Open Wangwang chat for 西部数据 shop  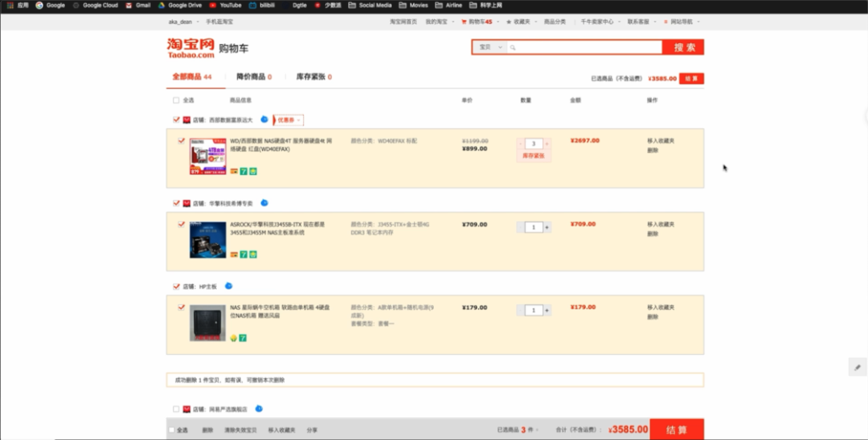coord(264,120)
